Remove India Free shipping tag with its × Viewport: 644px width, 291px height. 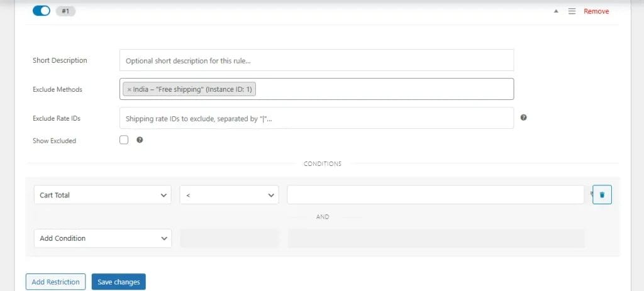tap(130, 89)
